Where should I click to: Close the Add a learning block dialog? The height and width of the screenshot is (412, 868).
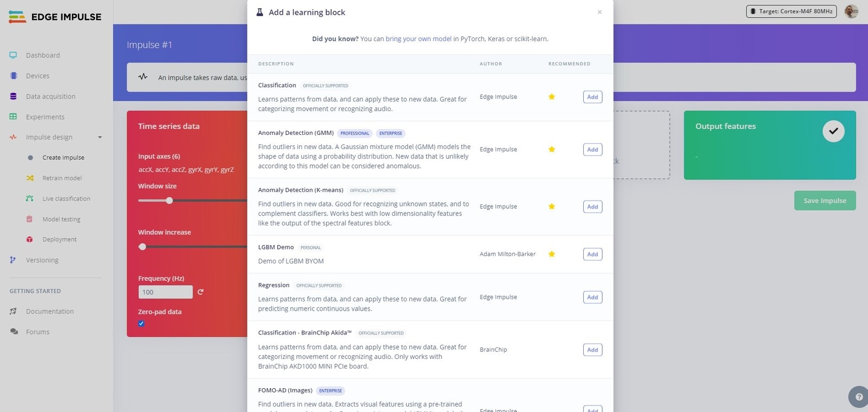(599, 12)
